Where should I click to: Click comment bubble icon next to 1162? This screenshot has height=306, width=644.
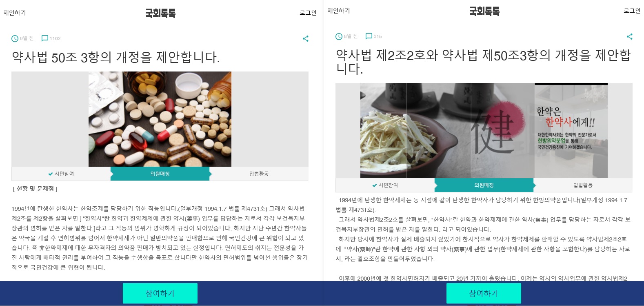[45, 38]
